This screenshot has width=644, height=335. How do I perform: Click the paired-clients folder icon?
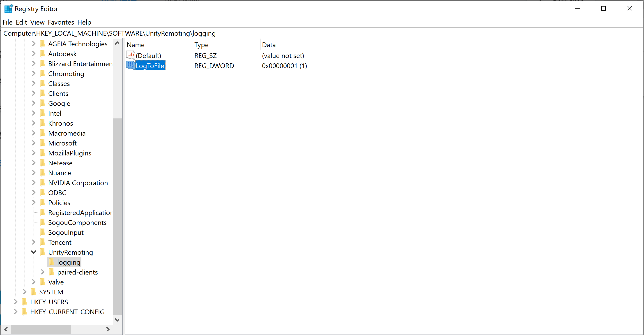[51, 272]
